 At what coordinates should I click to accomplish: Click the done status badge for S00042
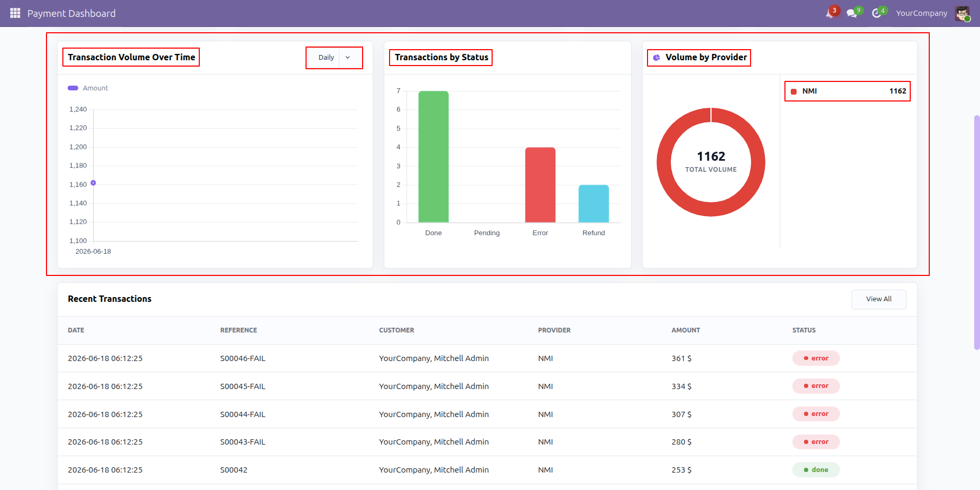coord(816,470)
